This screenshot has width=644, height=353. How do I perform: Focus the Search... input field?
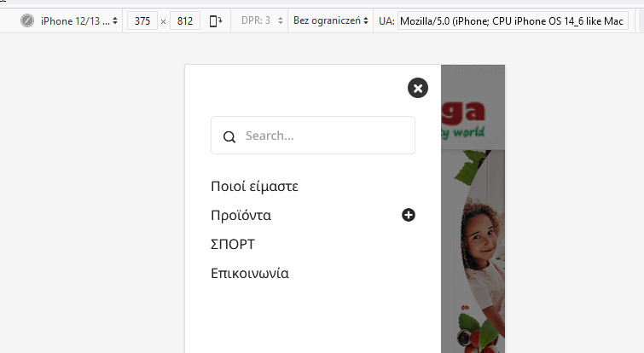pos(313,136)
